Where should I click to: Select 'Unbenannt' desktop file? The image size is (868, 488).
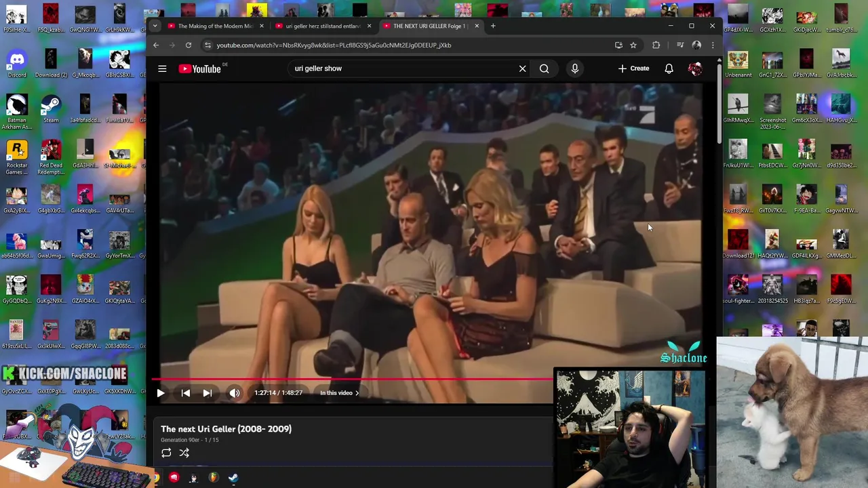(x=738, y=64)
